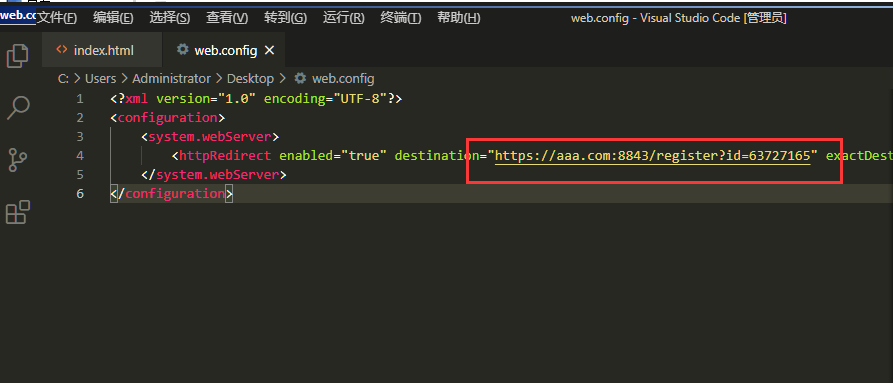Click the Users breadcrumb segment
893x383 pixels.
click(x=100, y=79)
